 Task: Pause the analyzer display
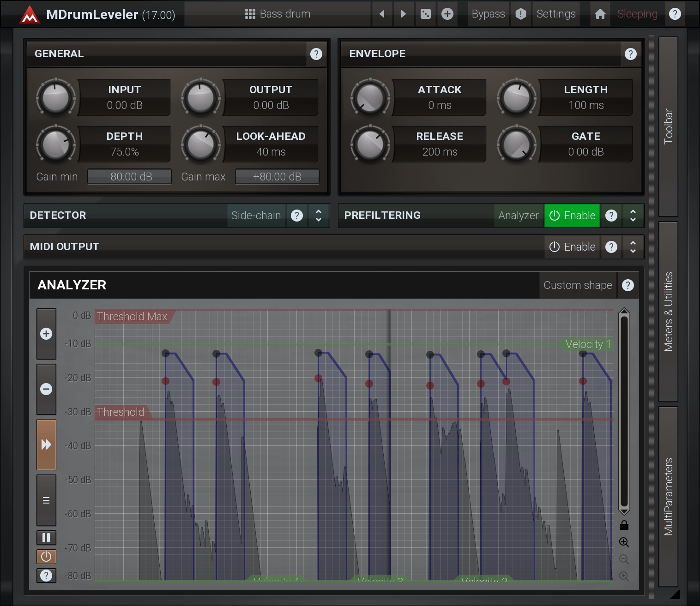click(x=46, y=538)
